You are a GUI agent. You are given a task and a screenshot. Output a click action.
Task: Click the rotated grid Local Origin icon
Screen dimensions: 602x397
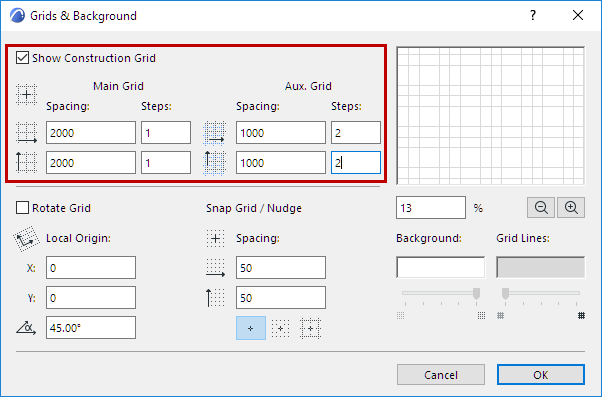tap(26, 239)
